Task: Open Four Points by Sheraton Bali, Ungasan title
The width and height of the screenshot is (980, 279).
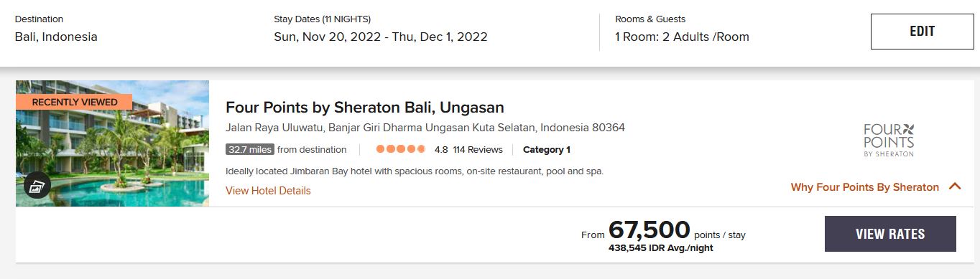Action: (365, 108)
